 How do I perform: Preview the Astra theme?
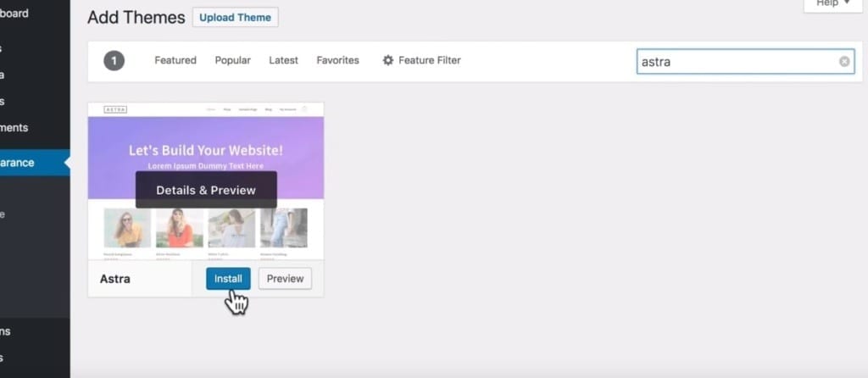coord(285,278)
